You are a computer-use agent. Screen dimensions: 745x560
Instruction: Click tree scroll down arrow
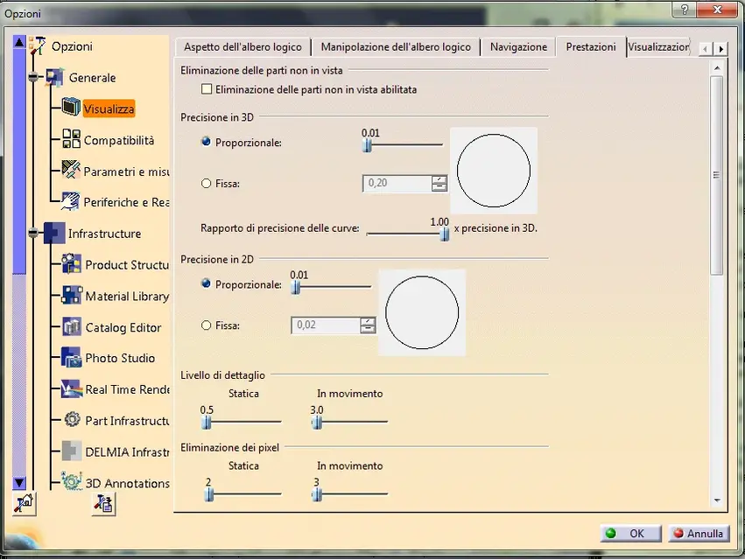coord(19,484)
